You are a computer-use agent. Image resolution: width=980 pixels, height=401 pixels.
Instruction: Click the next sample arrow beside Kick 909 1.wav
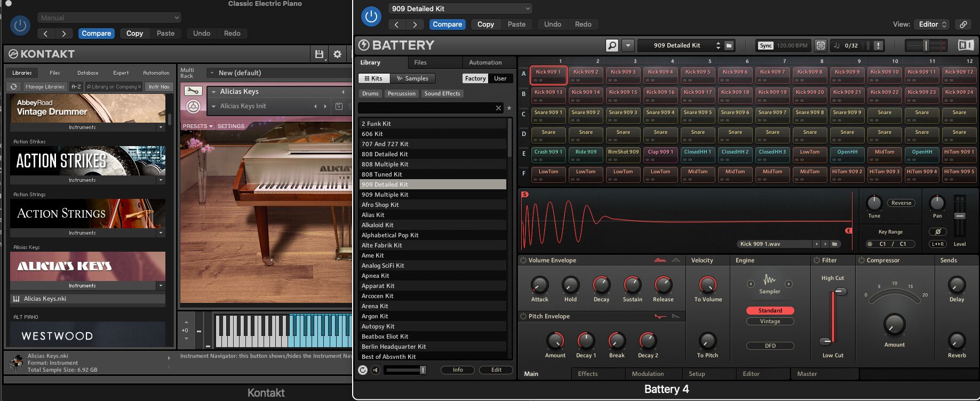[825, 244]
